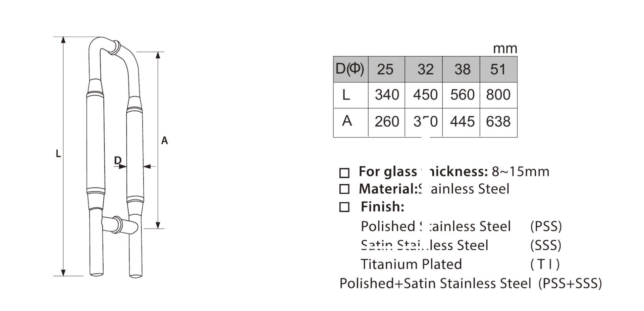Click the D diameter label on drawing
The height and width of the screenshot is (311, 644).
[x=117, y=161]
